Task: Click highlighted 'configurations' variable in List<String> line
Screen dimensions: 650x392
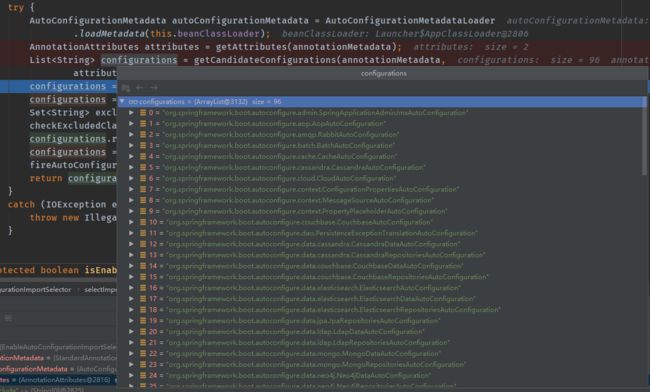Action: [x=139, y=60]
